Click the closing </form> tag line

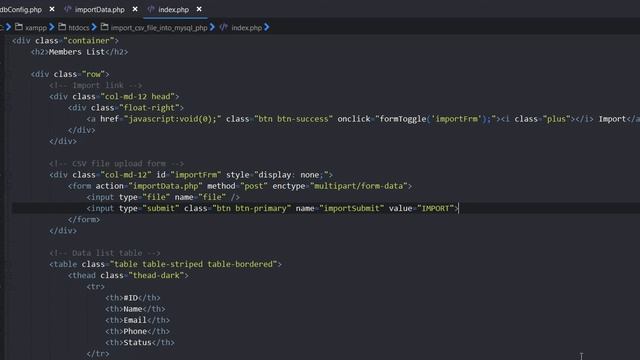coord(84,220)
